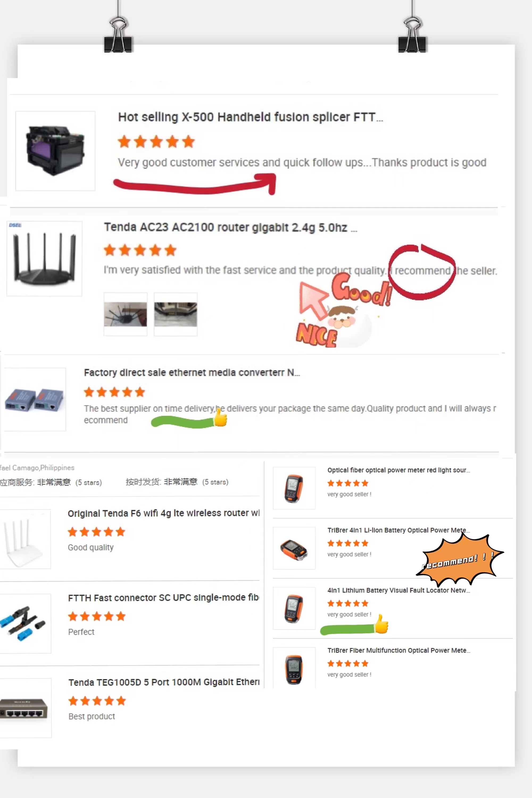Click the FTTH Fast connector product image
Screen dimensions: 532x798
pyautogui.click(x=25, y=624)
